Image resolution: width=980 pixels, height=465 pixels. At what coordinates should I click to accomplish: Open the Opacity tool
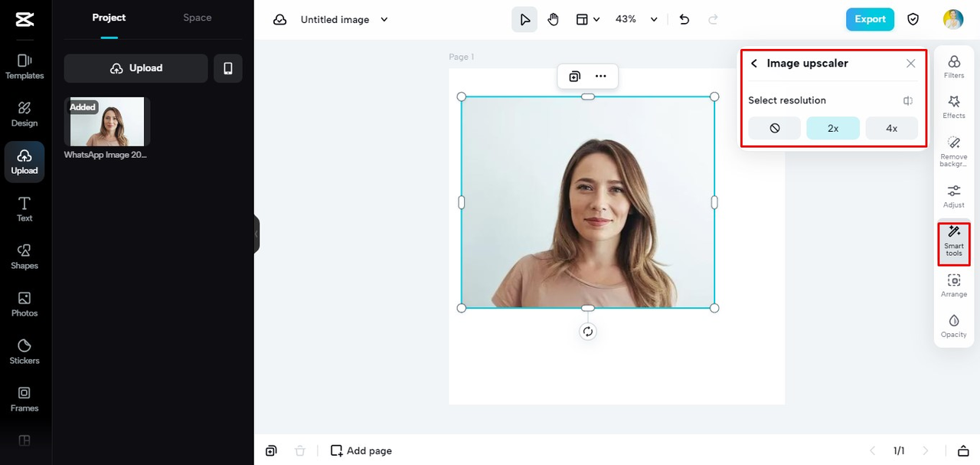point(954,326)
